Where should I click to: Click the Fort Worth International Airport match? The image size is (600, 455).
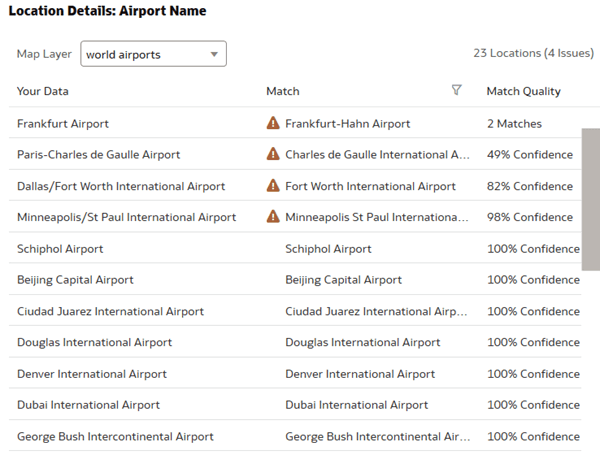pyautogui.click(x=370, y=186)
